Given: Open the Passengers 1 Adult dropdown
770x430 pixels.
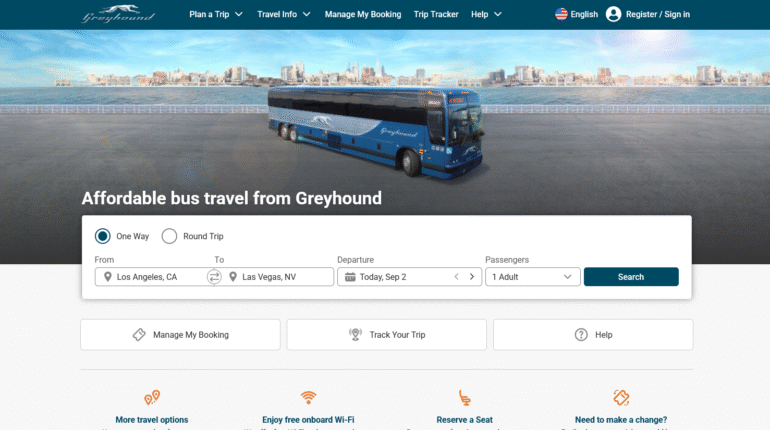Looking at the screenshot, I should [x=533, y=277].
